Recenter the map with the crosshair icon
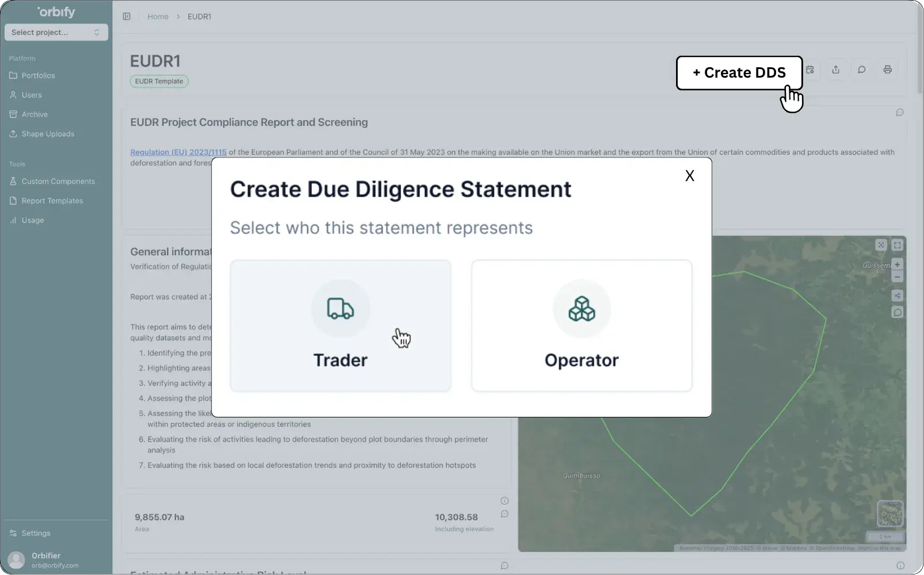Image resolution: width=924 pixels, height=575 pixels. 880,244
